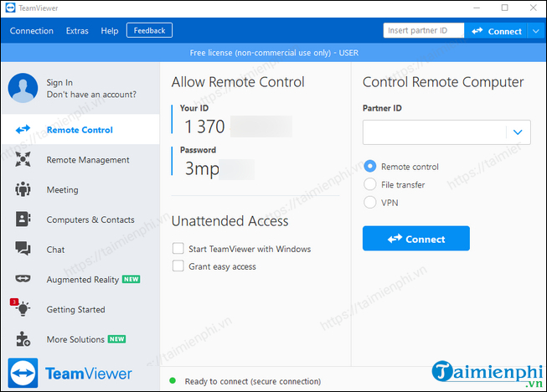Click the Feedback button
The width and height of the screenshot is (547, 392).
[149, 30]
